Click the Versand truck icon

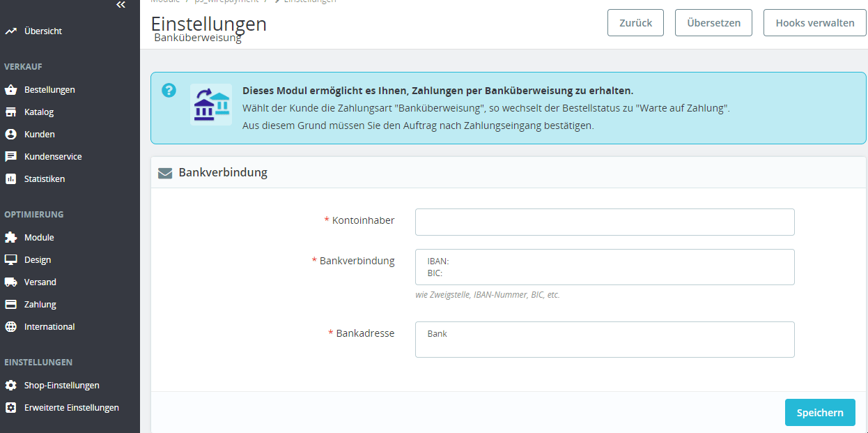[x=10, y=282]
